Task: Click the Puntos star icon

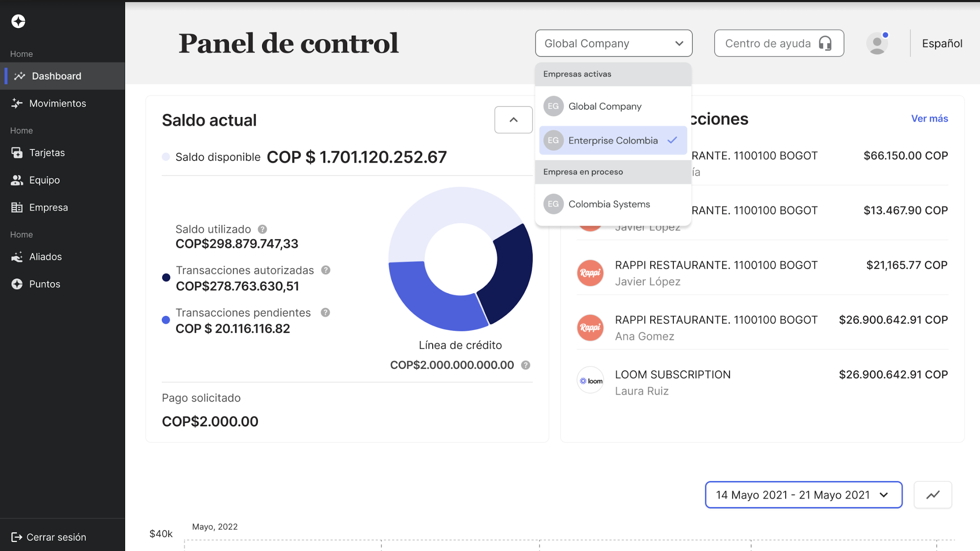Action: [x=17, y=284]
